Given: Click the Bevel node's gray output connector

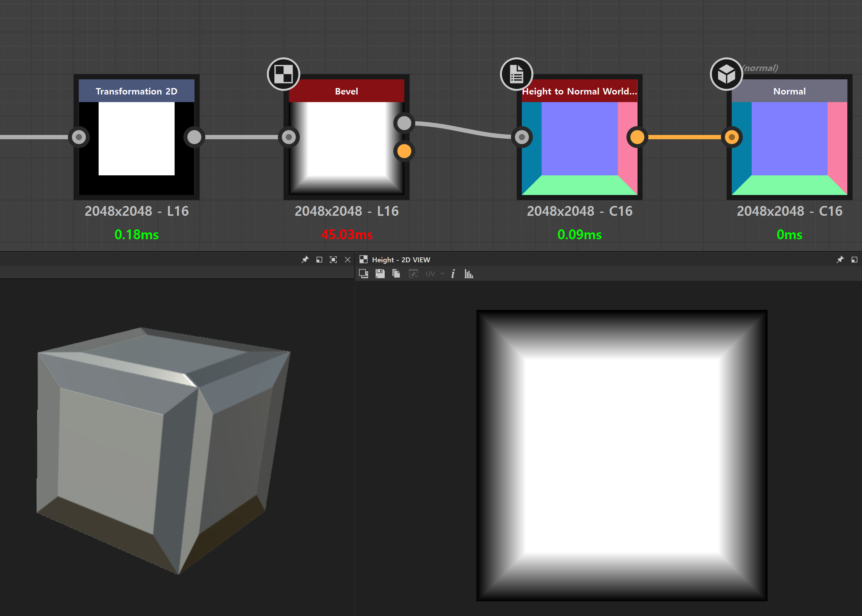Looking at the screenshot, I should coord(404,123).
